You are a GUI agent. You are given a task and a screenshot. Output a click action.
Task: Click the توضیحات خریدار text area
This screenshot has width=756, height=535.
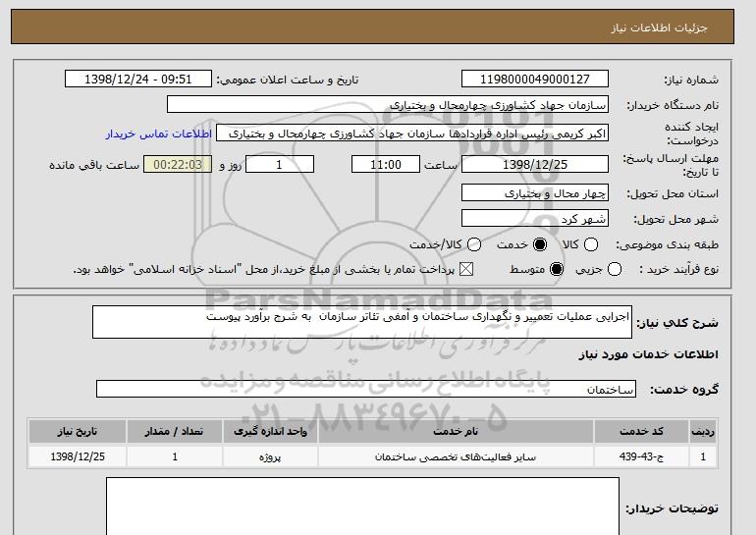[362, 507]
